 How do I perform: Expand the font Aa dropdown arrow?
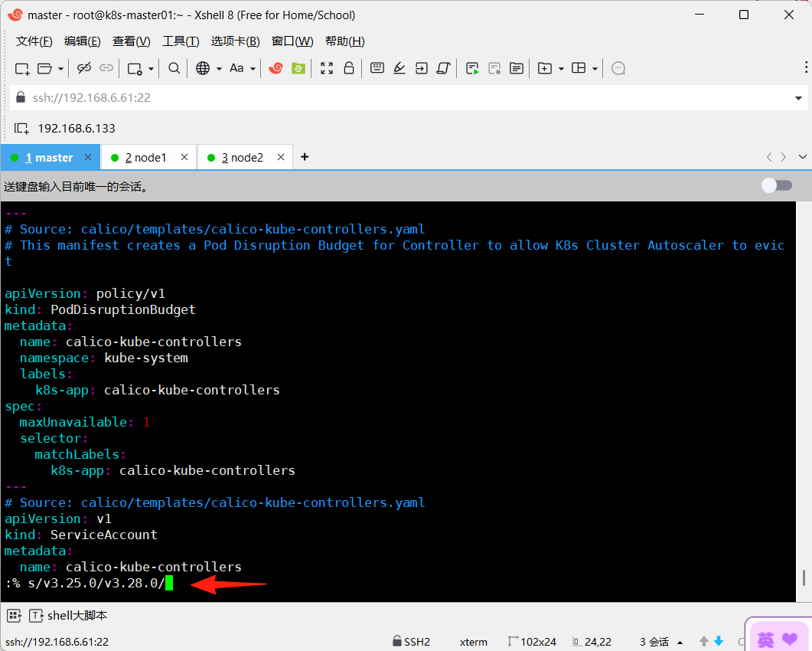pyautogui.click(x=253, y=68)
